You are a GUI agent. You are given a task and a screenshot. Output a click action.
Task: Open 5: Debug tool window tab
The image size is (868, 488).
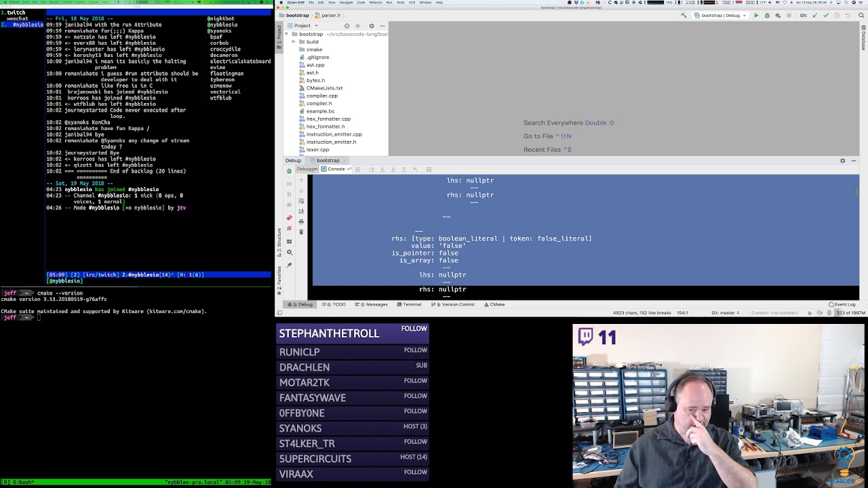click(300, 304)
